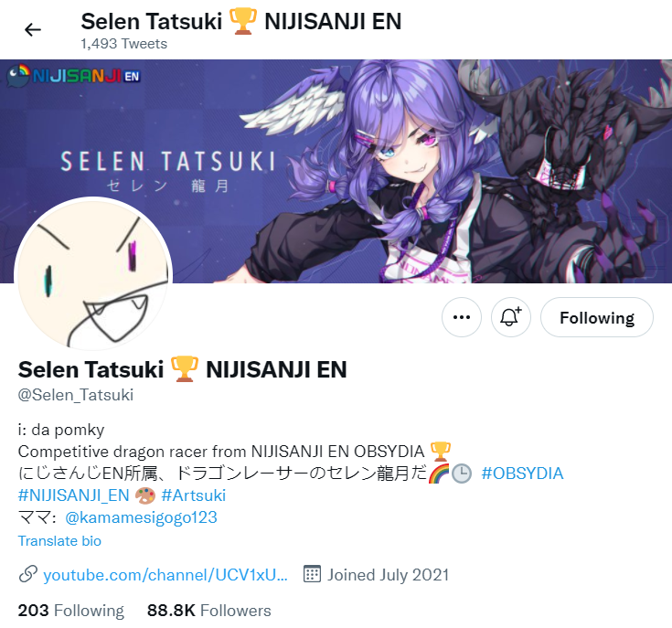672x628 pixels.
Task: Click the trophy emoji in the header title
Action: coord(243,21)
